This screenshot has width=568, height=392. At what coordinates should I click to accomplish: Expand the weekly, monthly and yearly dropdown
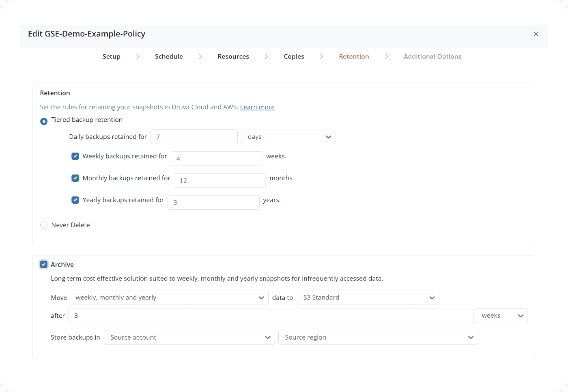(x=169, y=297)
